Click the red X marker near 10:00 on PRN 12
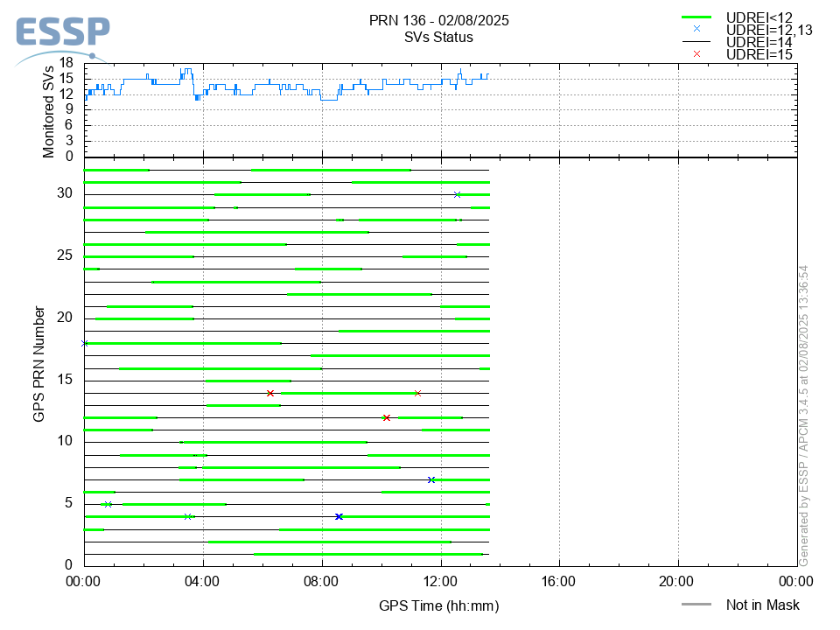 coord(386,418)
